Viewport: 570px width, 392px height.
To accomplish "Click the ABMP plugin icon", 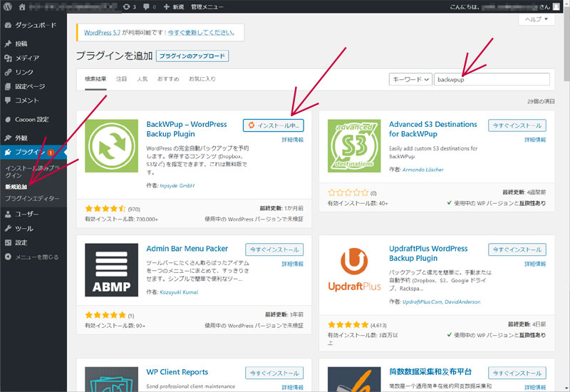I will (112, 270).
